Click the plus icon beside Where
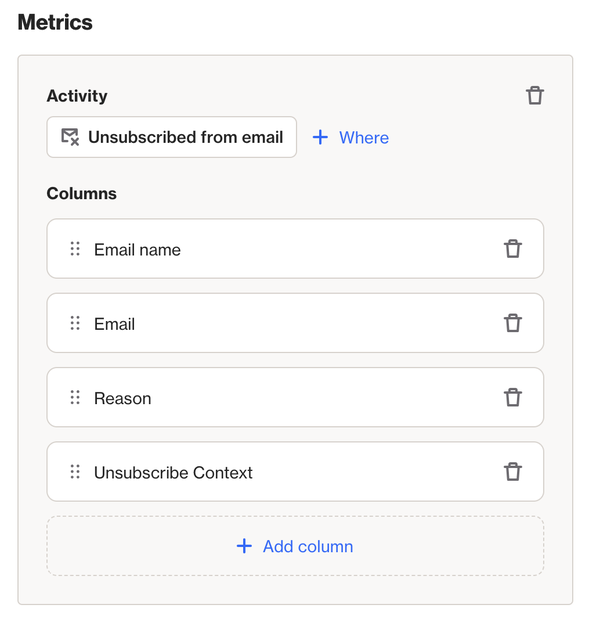 coord(320,137)
